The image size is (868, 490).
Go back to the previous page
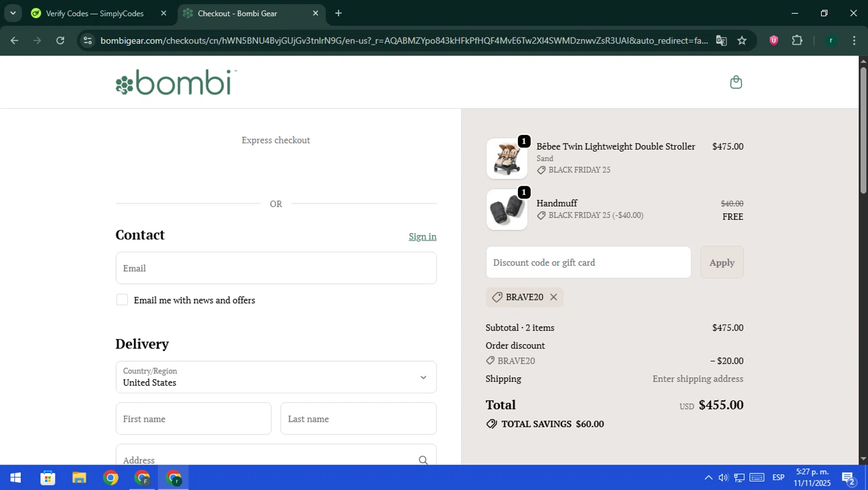click(x=14, y=40)
